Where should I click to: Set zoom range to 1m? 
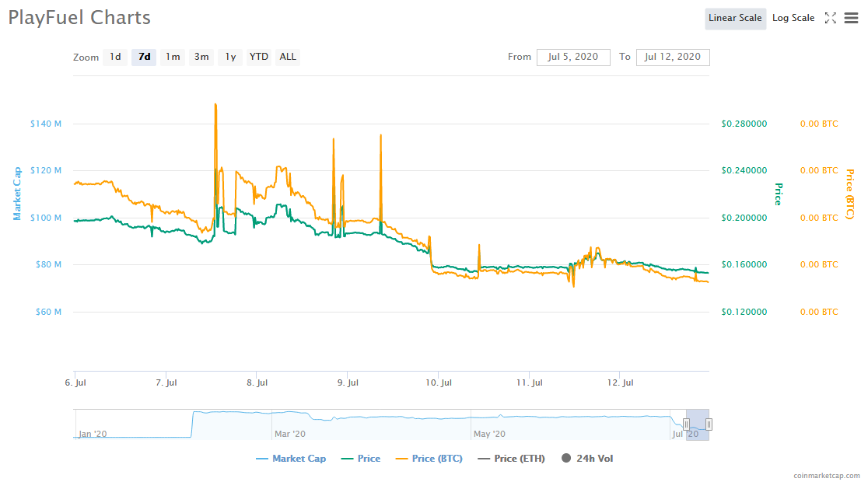click(173, 57)
